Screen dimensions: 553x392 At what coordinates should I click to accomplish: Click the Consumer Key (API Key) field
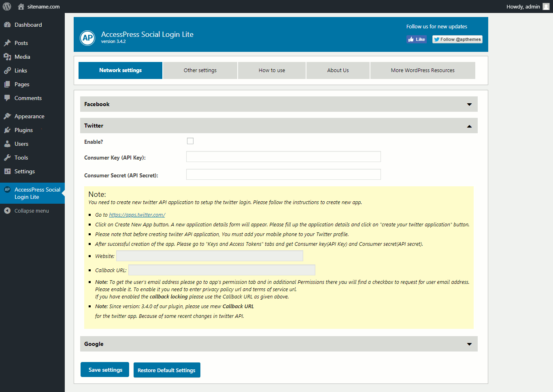point(283,157)
